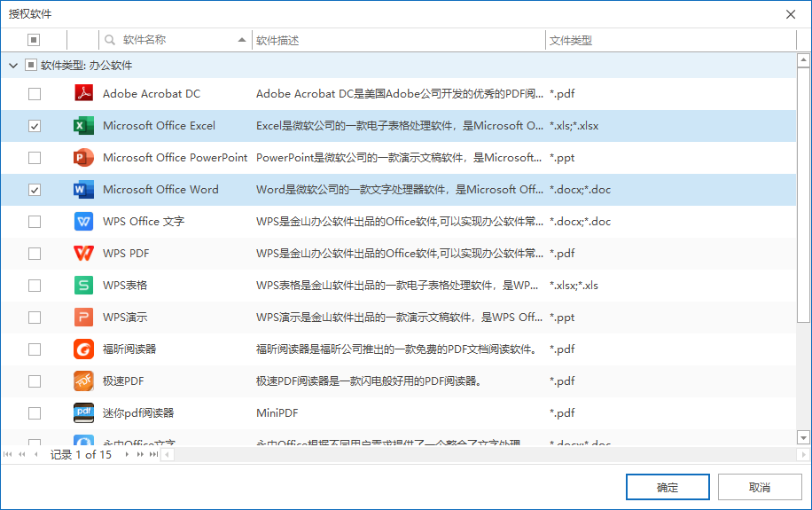Toggle the select-all checkbox in header
812x510 pixels.
point(34,40)
